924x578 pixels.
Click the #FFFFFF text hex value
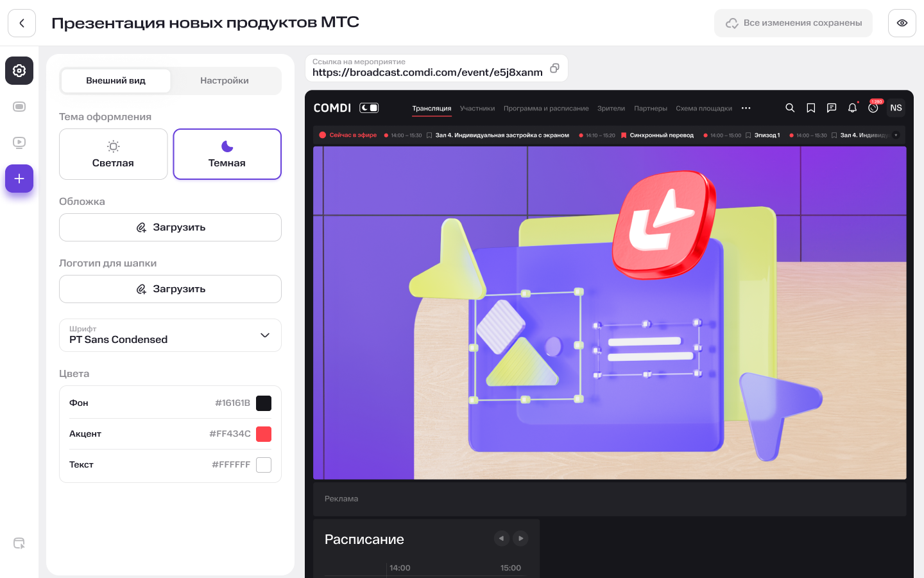(x=231, y=465)
